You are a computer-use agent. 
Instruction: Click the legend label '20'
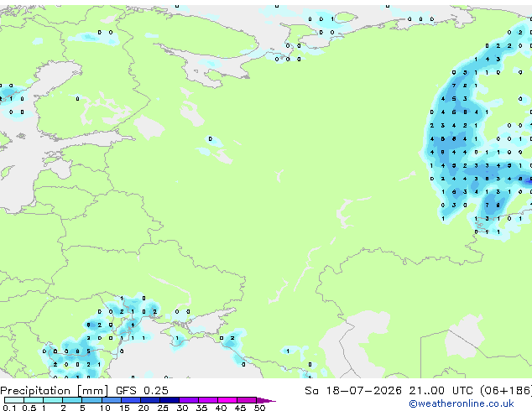coord(143,408)
